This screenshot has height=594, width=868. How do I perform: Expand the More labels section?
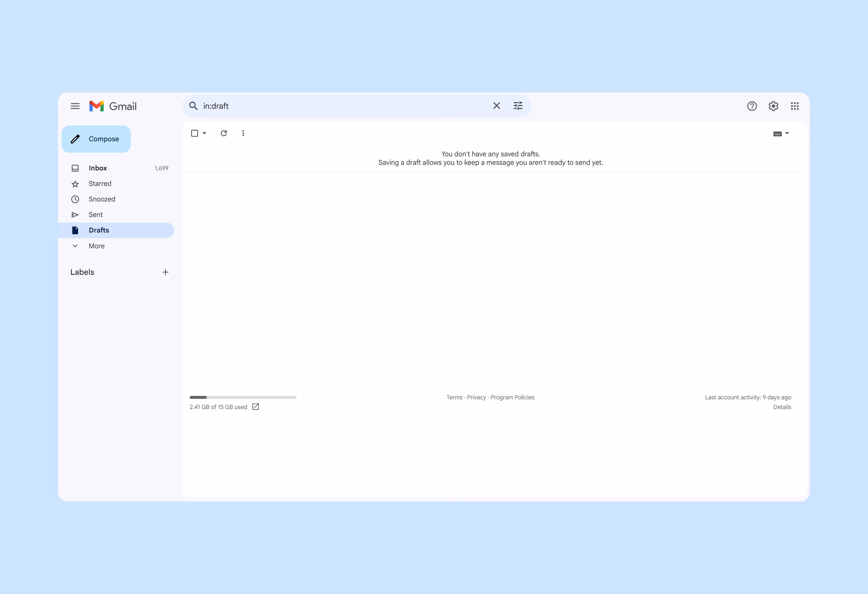tap(96, 246)
